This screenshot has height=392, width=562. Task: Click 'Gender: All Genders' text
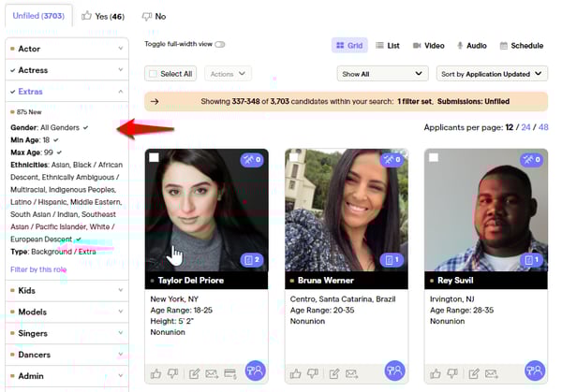[x=45, y=127]
